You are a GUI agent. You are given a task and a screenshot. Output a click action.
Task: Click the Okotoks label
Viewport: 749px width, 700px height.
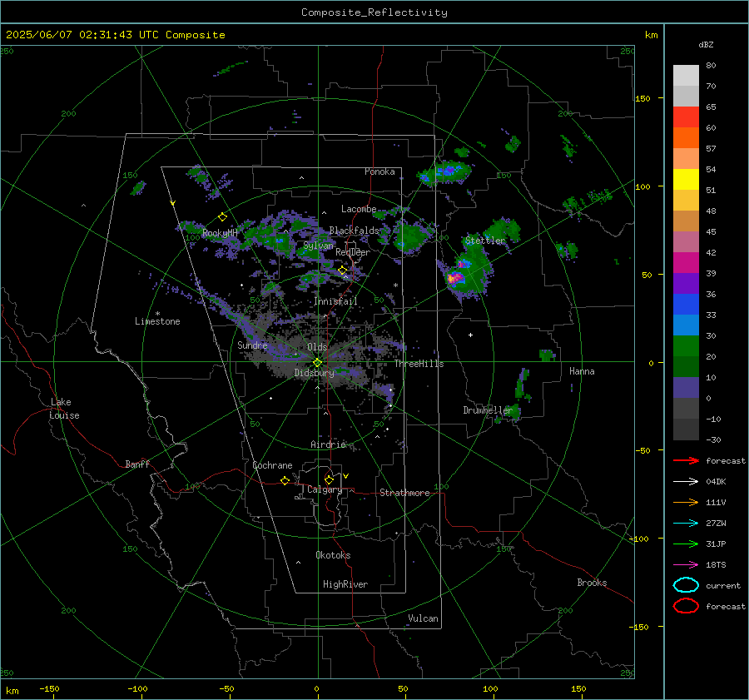(x=333, y=555)
